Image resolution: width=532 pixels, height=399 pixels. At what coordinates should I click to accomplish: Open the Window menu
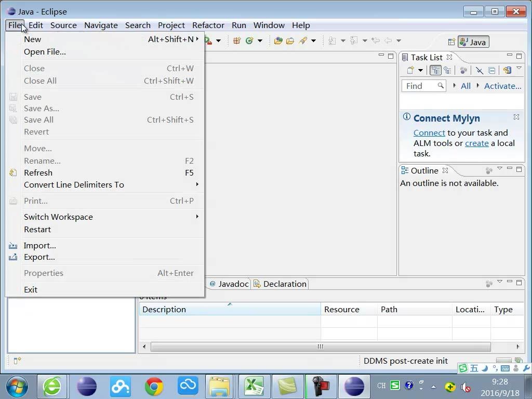pos(269,25)
